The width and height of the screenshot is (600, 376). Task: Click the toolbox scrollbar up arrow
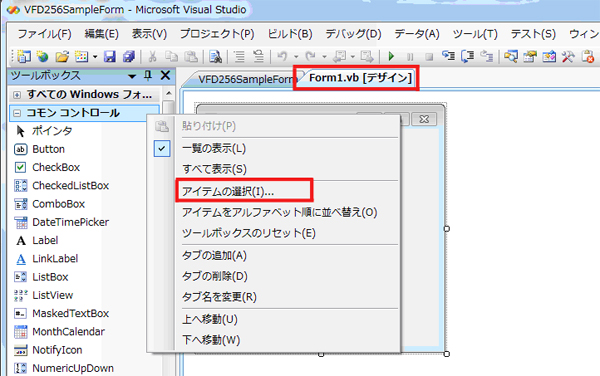[169, 93]
